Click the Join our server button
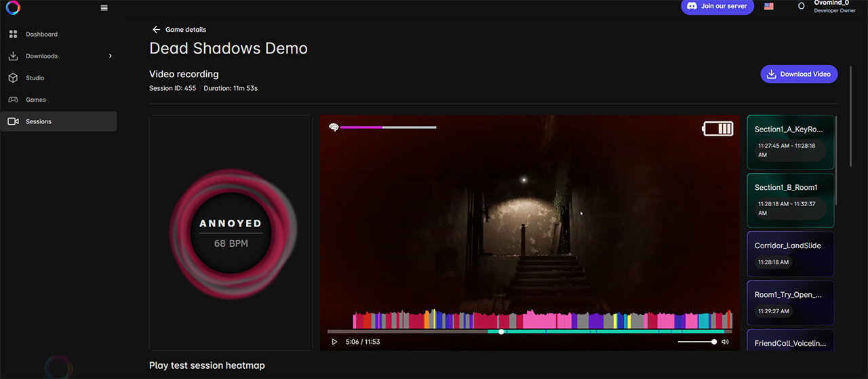Image resolution: width=868 pixels, height=379 pixels. click(717, 6)
